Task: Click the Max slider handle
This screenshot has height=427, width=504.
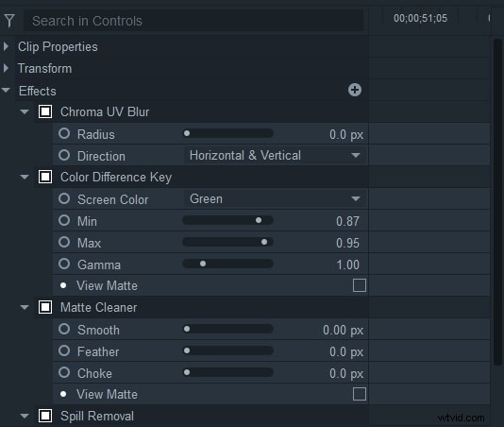Action: (264, 242)
